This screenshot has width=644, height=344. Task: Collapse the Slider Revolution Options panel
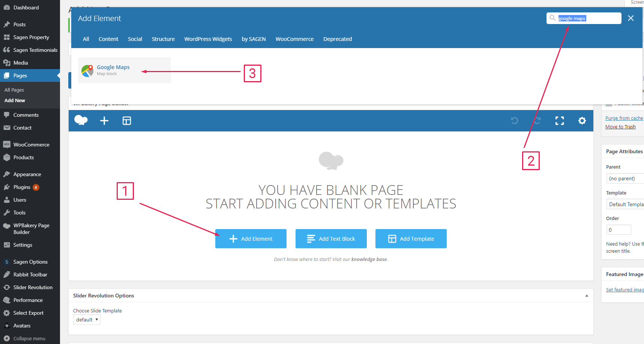tap(587, 296)
